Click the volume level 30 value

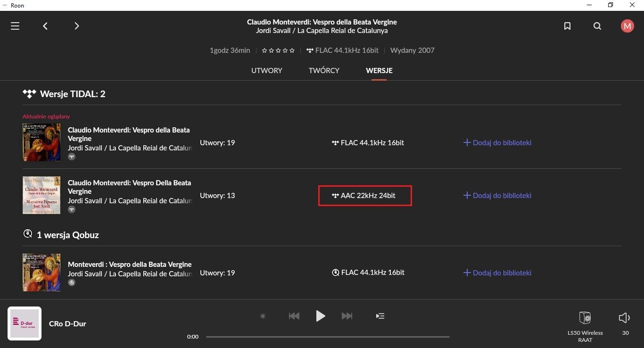tap(626, 333)
